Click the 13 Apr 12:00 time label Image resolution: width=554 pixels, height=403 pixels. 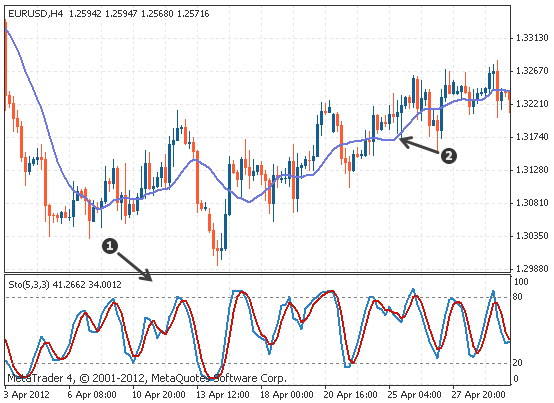click(x=223, y=395)
